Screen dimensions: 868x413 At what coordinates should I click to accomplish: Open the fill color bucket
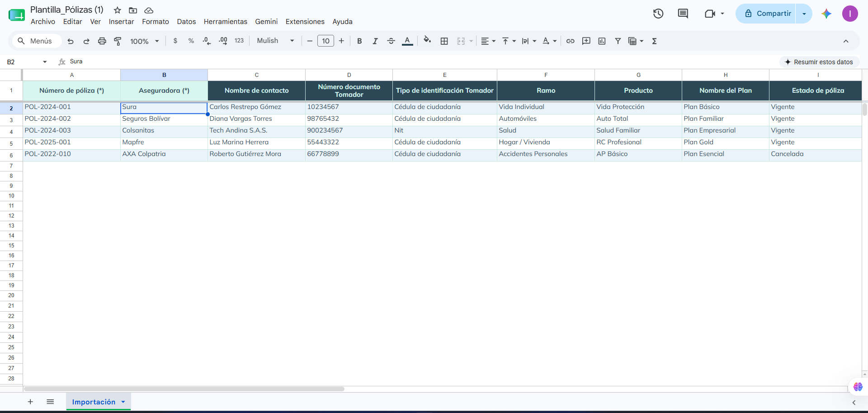(x=427, y=40)
